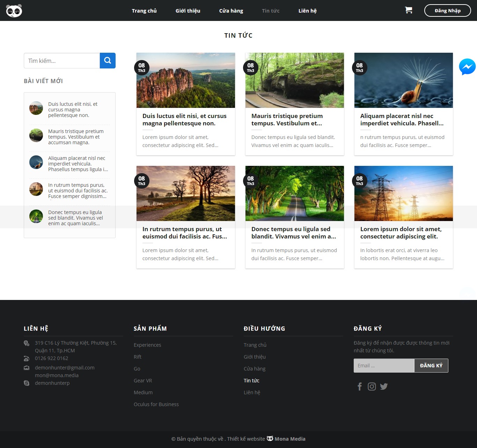
Task: Open the shopping cart icon
Action: [409, 10]
